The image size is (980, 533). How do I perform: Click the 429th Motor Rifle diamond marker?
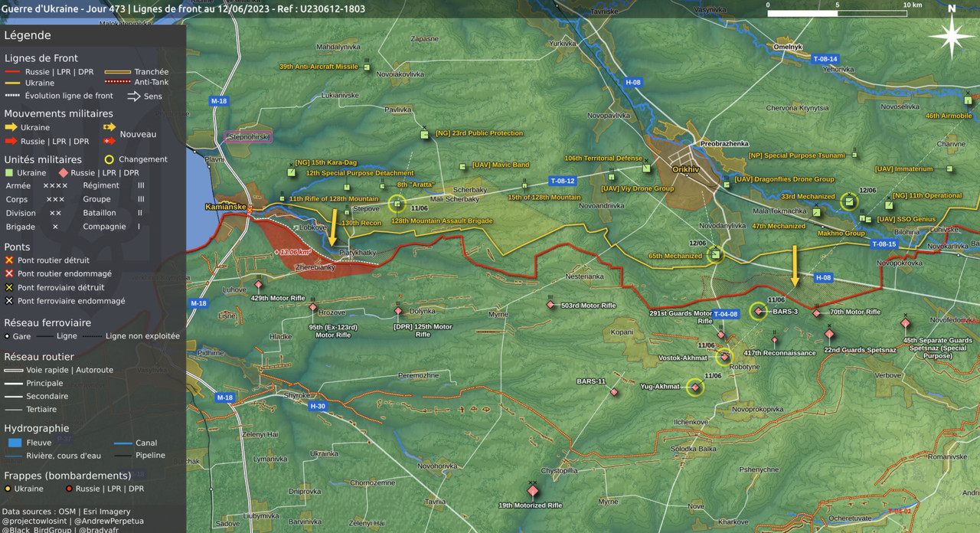pyautogui.click(x=259, y=286)
